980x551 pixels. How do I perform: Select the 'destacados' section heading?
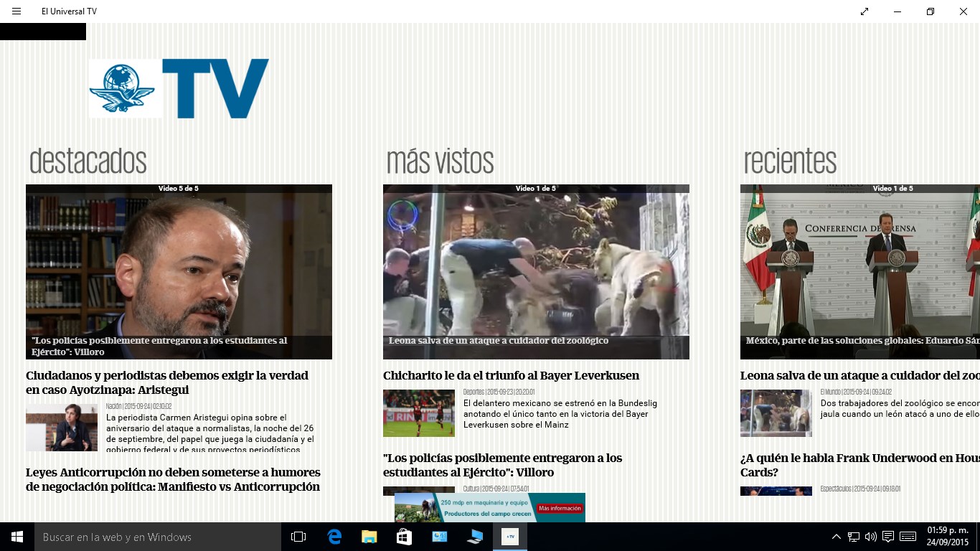pos(88,161)
